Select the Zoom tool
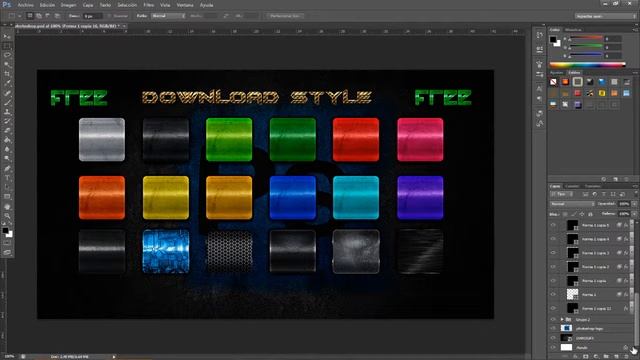Viewport: 640px width, 360px height. [7, 216]
